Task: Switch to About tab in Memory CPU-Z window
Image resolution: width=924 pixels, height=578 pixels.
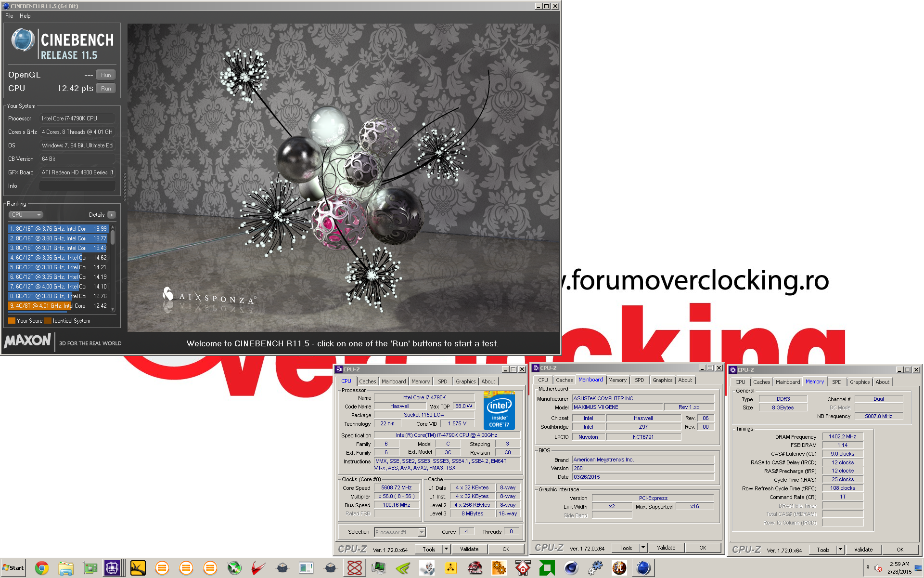Action: (883, 382)
